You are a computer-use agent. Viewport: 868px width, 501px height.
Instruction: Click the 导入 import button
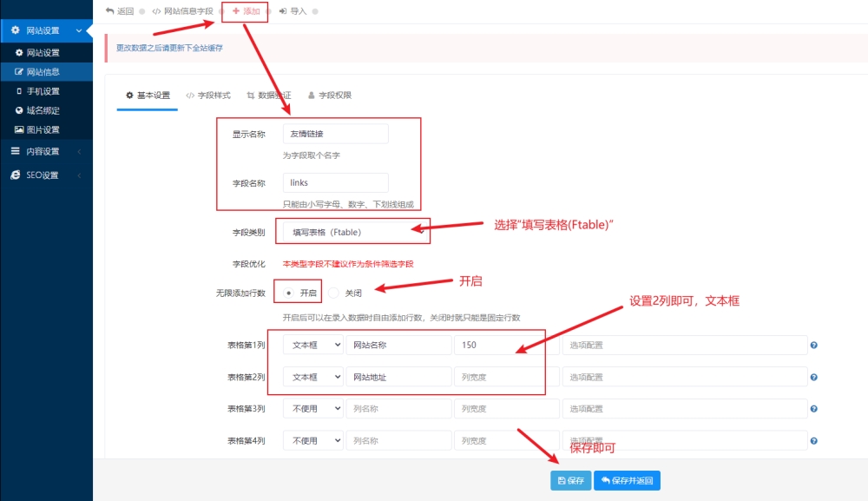[x=293, y=11]
